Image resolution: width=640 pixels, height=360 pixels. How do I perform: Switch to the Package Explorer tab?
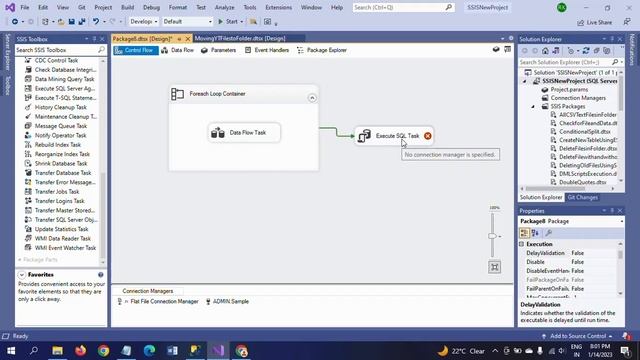(322, 50)
